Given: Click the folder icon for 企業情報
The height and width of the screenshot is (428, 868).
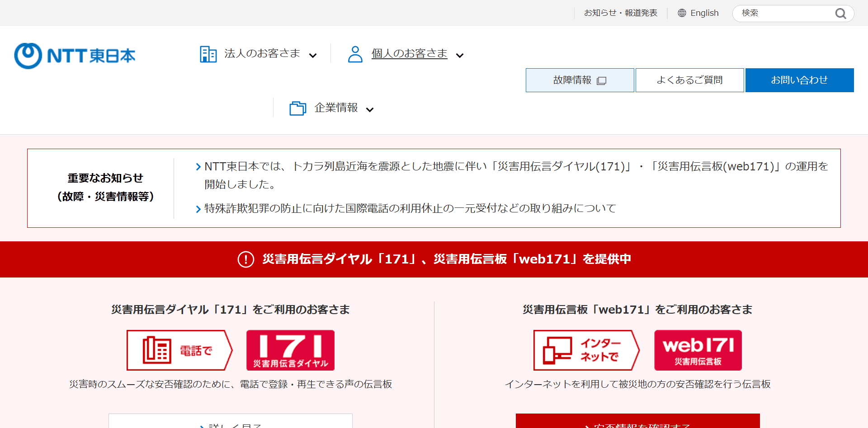Looking at the screenshot, I should click(297, 108).
